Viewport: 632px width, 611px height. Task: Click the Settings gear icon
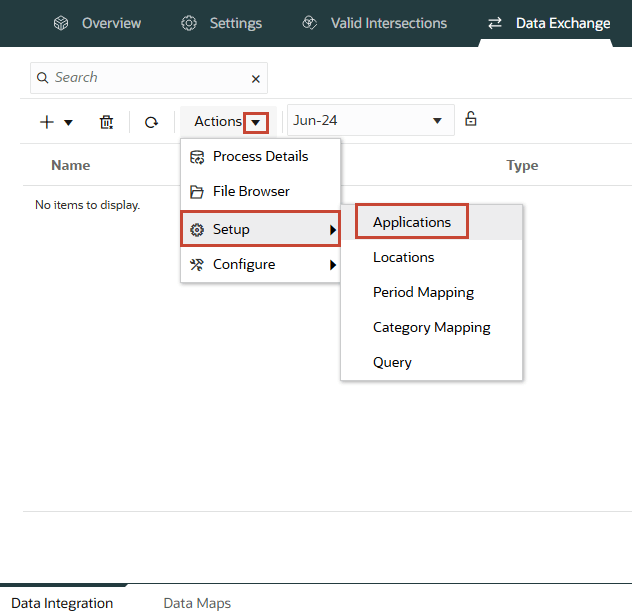(x=189, y=23)
